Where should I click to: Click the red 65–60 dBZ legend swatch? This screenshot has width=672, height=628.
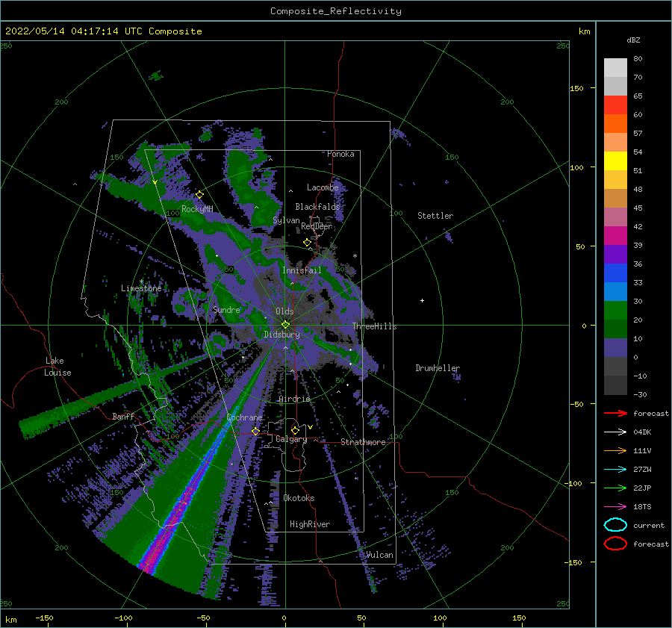[615, 105]
